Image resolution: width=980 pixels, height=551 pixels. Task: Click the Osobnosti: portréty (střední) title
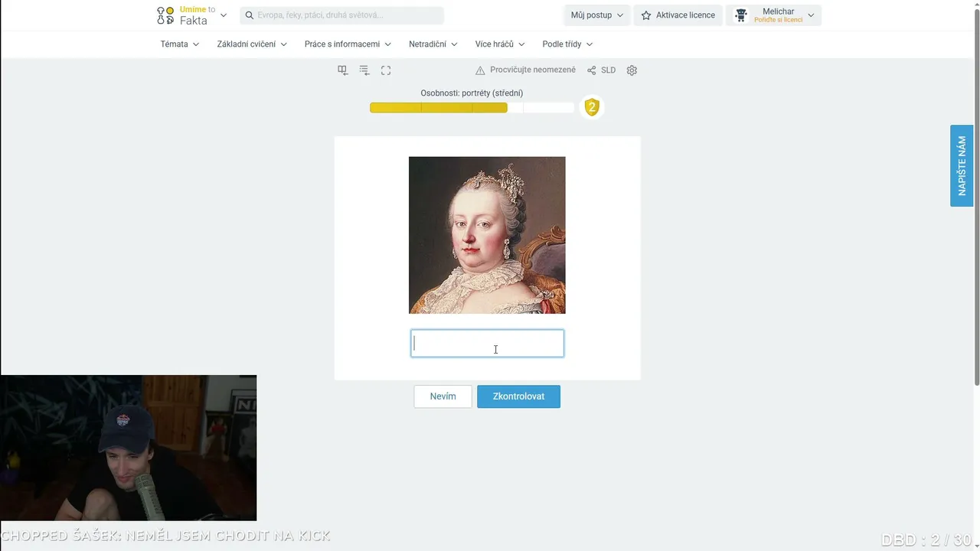click(472, 93)
